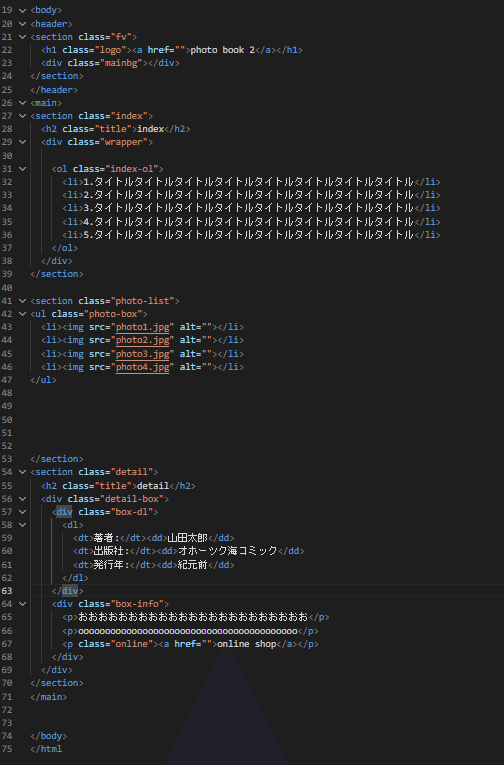Collapse section class="fv" fold arrow
The height and width of the screenshot is (765, 504).
coord(22,37)
